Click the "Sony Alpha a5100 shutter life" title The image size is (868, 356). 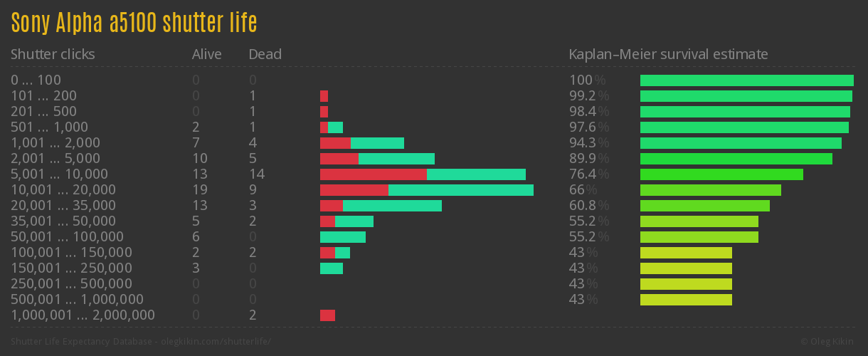click(134, 23)
